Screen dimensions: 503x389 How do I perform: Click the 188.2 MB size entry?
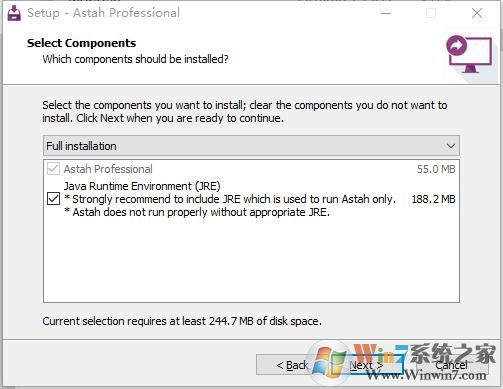pyautogui.click(x=433, y=199)
